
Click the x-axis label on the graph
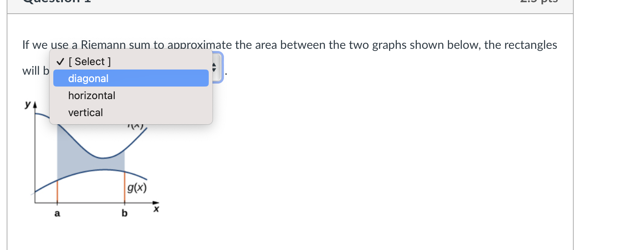(156, 209)
